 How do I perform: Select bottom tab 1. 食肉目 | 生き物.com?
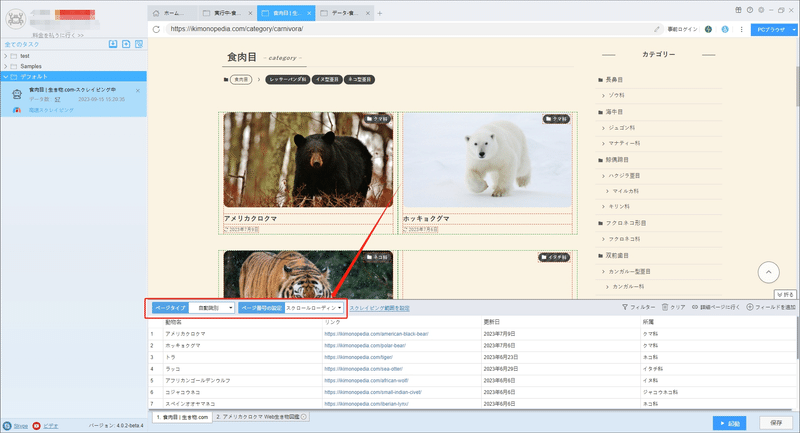[x=182, y=417]
